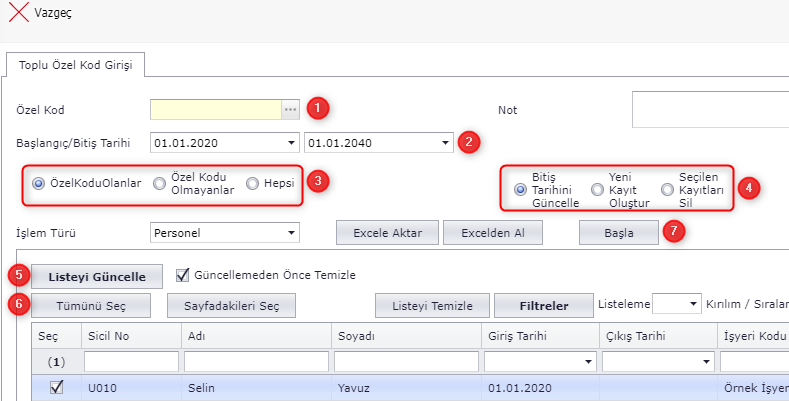
Task: Uncheck the row checkbox for U010
Action: point(57,388)
